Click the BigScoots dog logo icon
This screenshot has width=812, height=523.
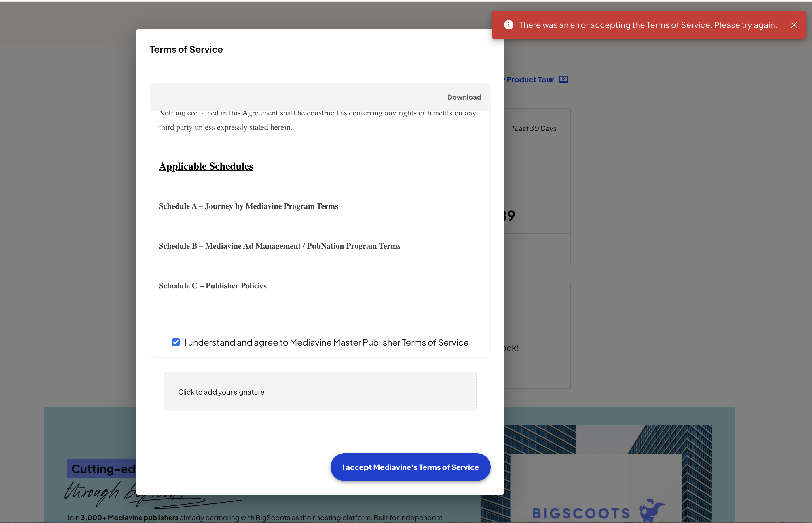coord(651,510)
